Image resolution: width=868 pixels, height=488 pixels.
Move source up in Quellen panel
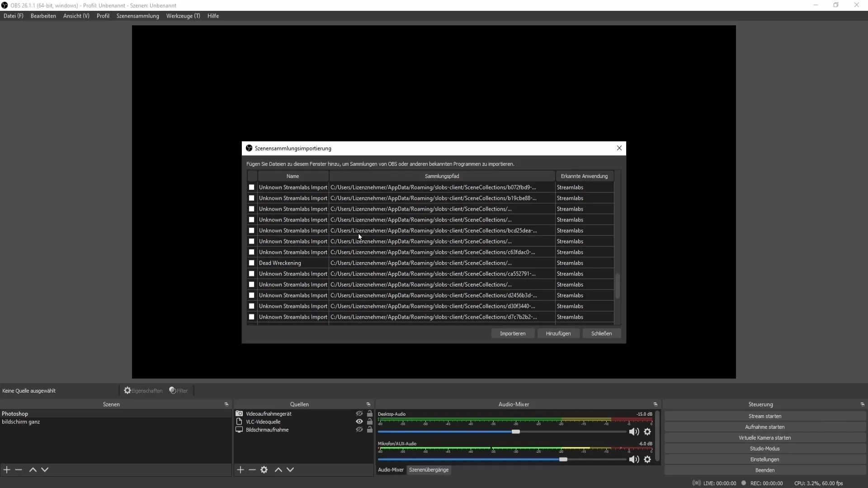(x=278, y=470)
